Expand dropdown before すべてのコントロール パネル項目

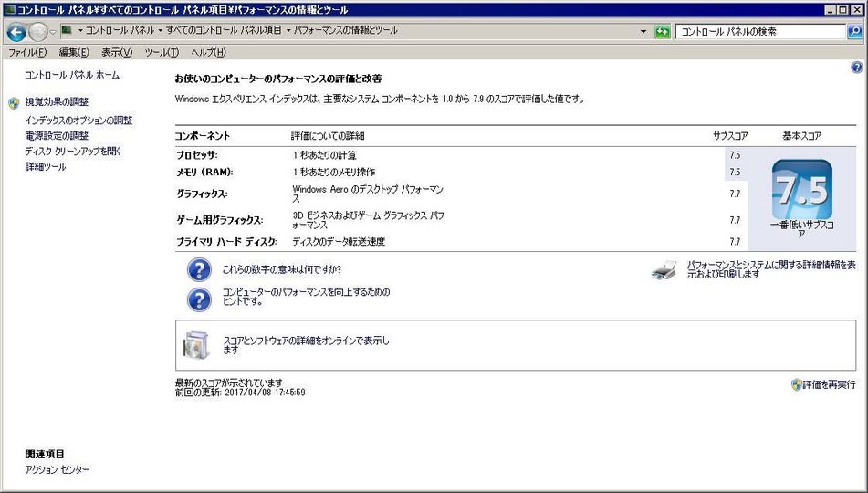(161, 30)
